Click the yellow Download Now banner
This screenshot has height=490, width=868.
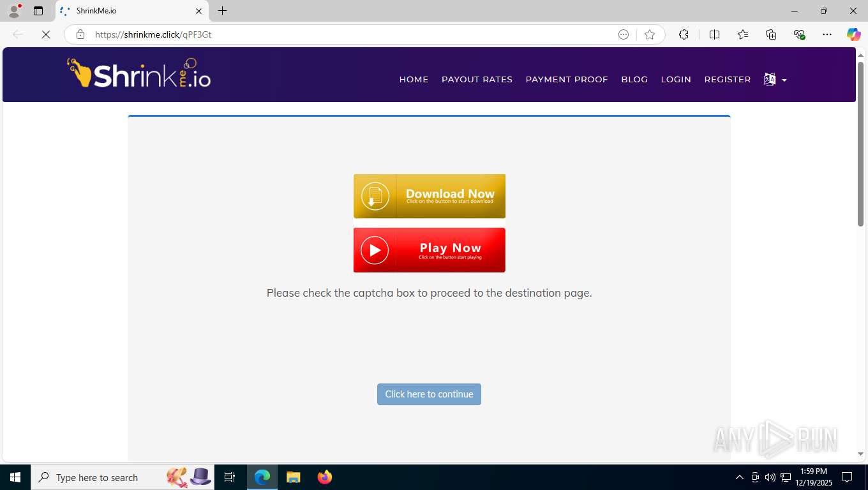pos(430,196)
